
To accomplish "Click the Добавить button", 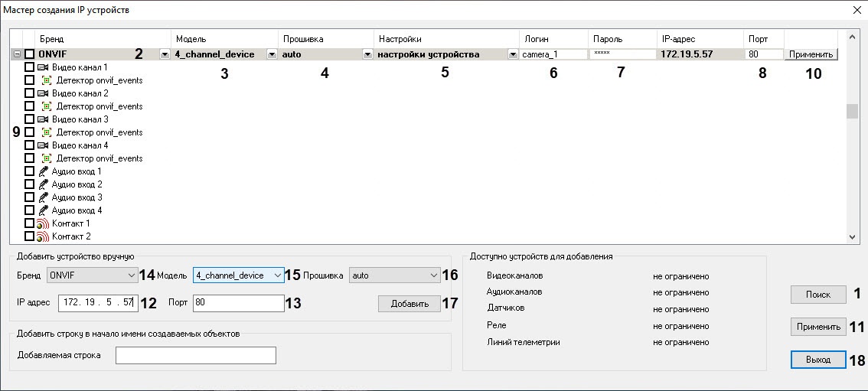I will (x=410, y=304).
